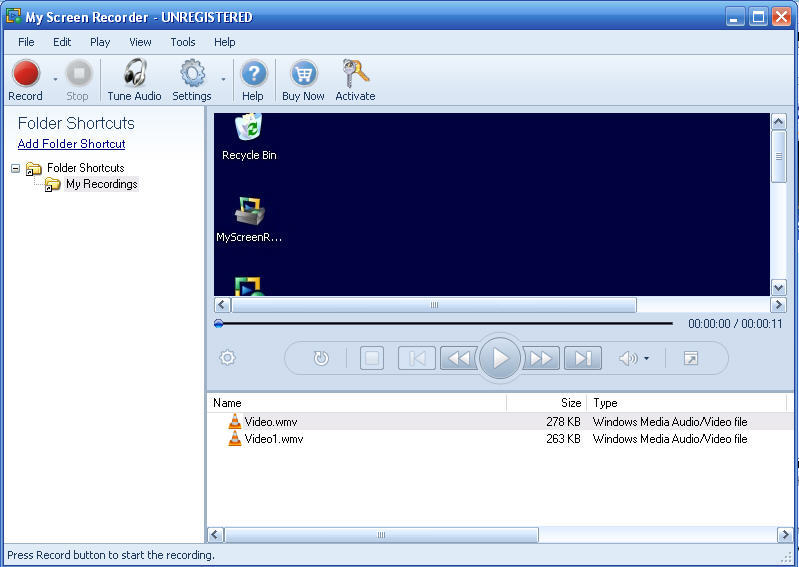799x567 pixels.
Task: Collapse the Folder Shortcuts tree node
Action: coord(16,168)
